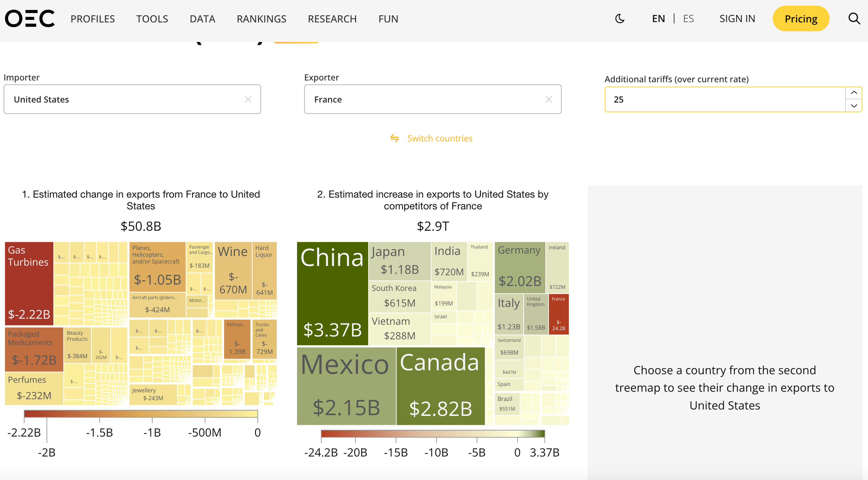Switch language to EN
This screenshot has width=868, height=480.
(x=658, y=19)
